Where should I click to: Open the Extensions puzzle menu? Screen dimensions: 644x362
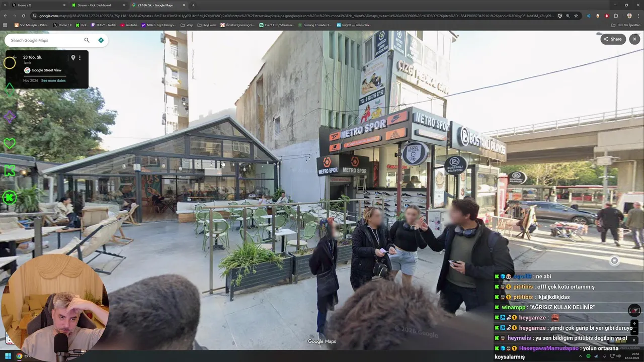(616, 16)
